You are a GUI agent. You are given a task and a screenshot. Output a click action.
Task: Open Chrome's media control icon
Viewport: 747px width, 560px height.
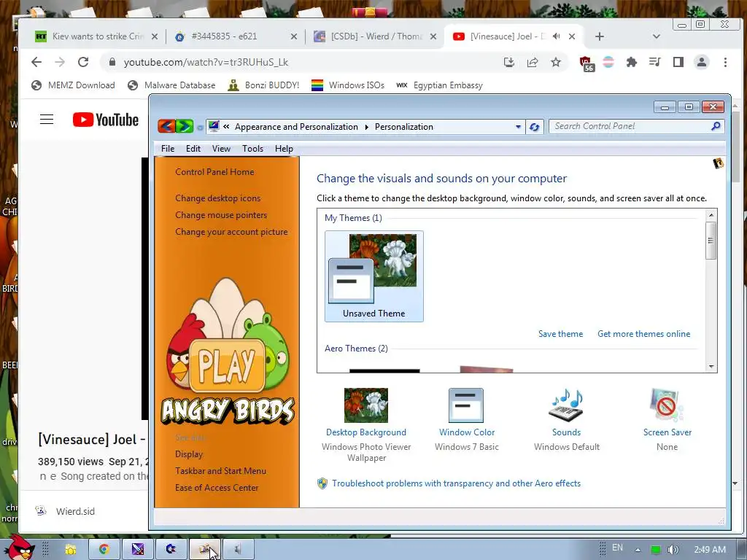tap(654, 63)
